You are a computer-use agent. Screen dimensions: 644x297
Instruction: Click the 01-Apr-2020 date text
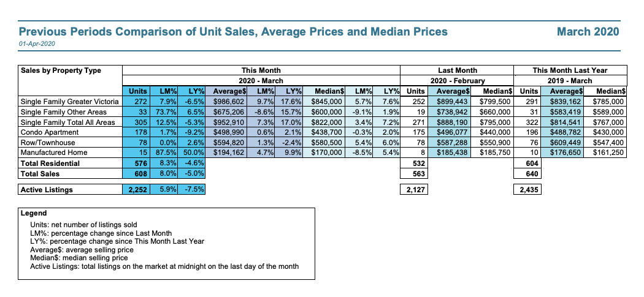(37, 44)
